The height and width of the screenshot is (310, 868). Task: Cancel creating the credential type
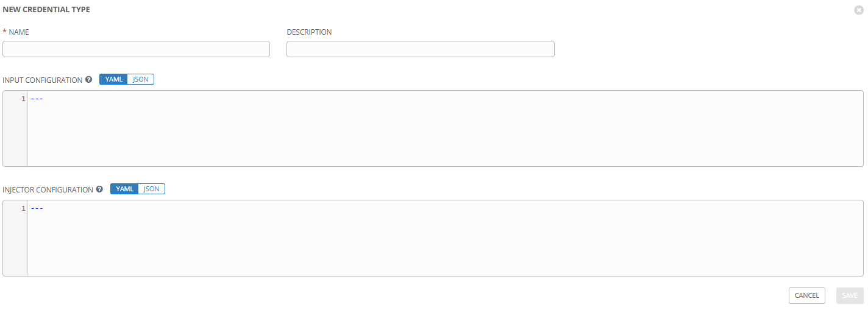(807, 295)
